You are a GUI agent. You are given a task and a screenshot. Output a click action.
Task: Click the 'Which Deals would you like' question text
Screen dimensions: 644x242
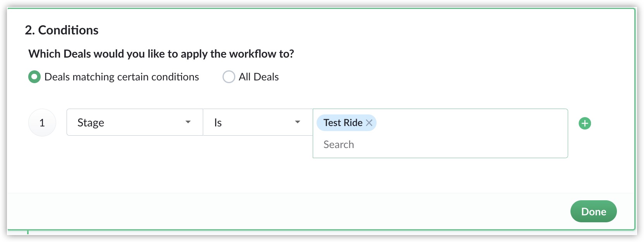(x=161, y=54)
